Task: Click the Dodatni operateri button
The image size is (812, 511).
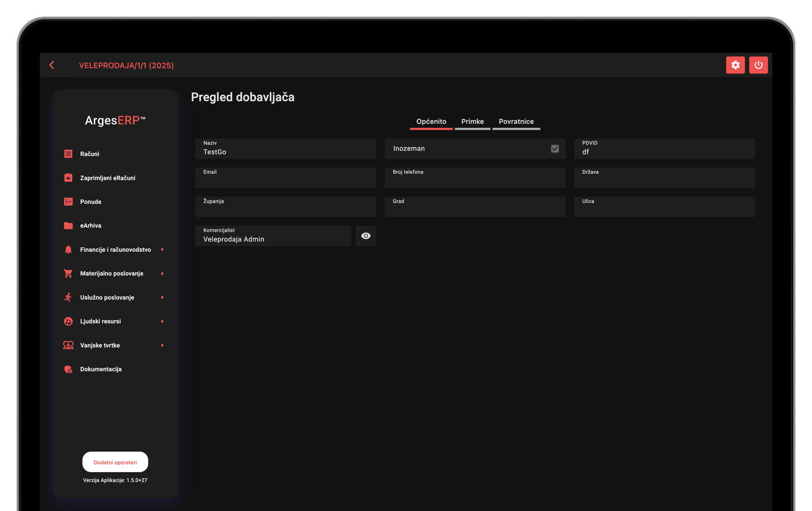Action: tap(115, 462)
